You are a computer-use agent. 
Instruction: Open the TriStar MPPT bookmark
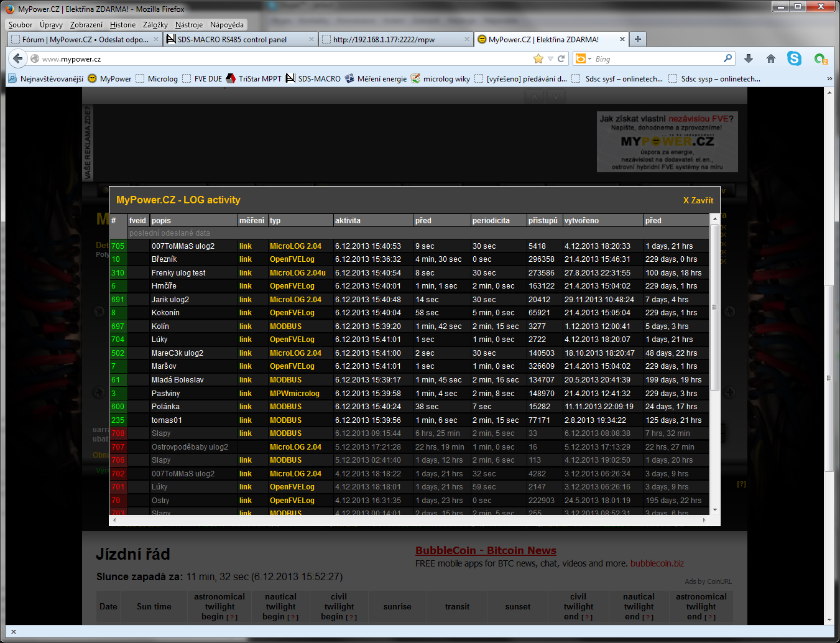tap(254, 78)
